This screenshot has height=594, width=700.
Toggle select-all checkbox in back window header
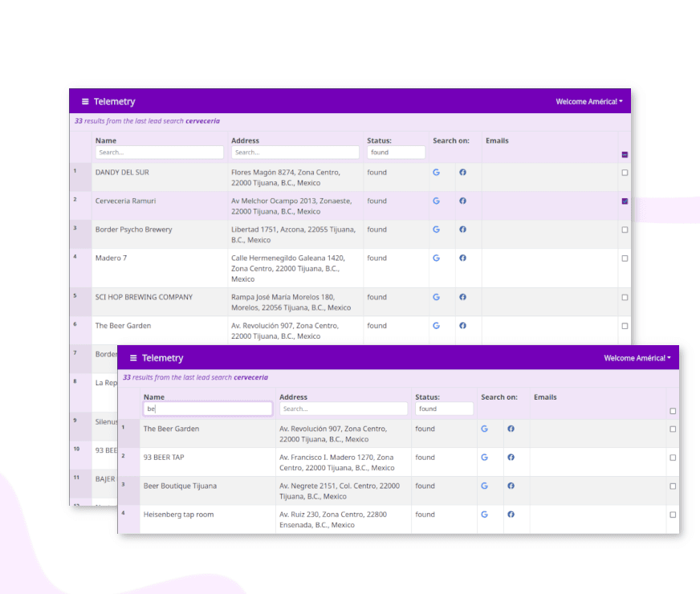click(x=625, y=154)
